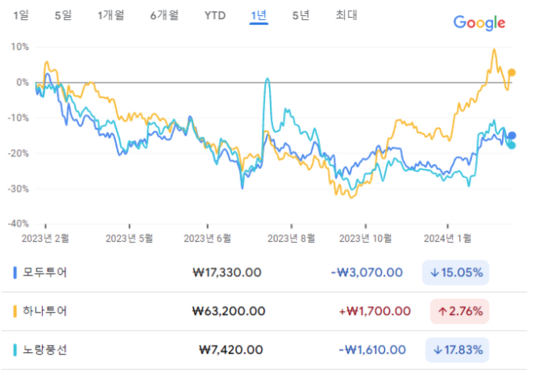Screen dimensions: 539x378
Task: Click the blue 15.05% down badge
Action: click(455, 273)
